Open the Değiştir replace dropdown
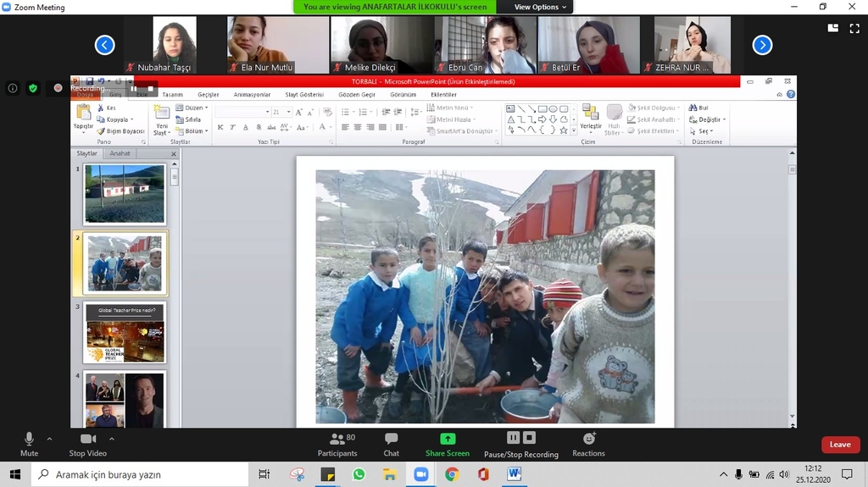Image resolution: width=868 pixels, height=487 pixels. 707,119
